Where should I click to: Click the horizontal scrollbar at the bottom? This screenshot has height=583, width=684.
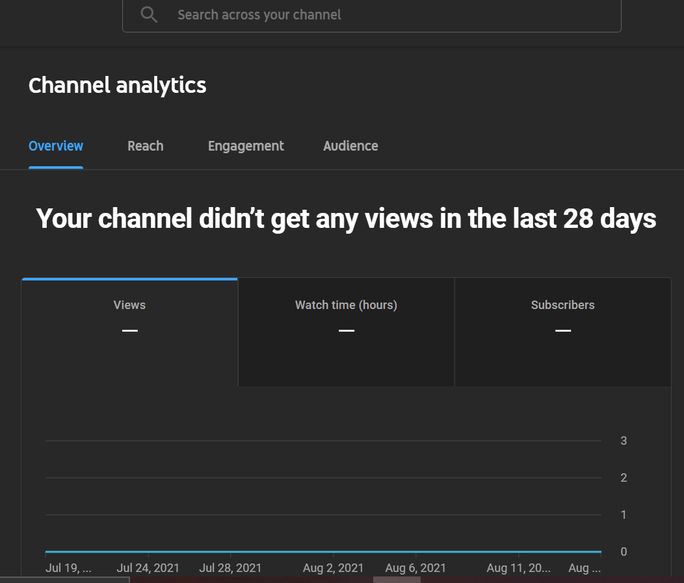(396, 579)
